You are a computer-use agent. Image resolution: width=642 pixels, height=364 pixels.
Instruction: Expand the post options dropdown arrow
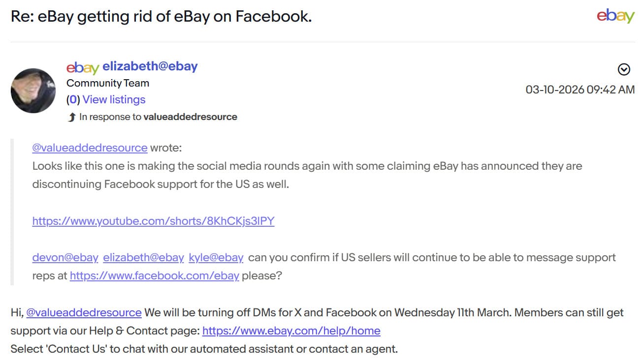[x=624, y=70]
